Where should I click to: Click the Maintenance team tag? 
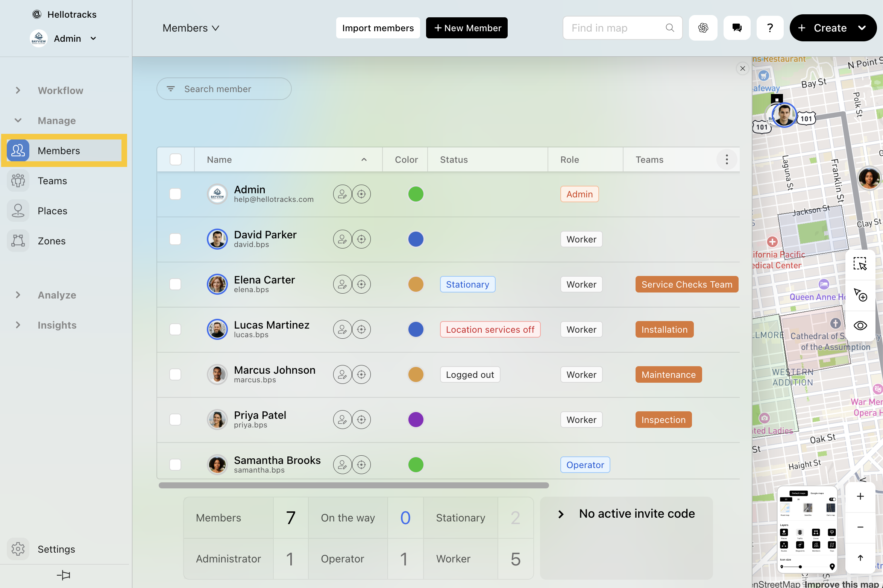(669, 374)
